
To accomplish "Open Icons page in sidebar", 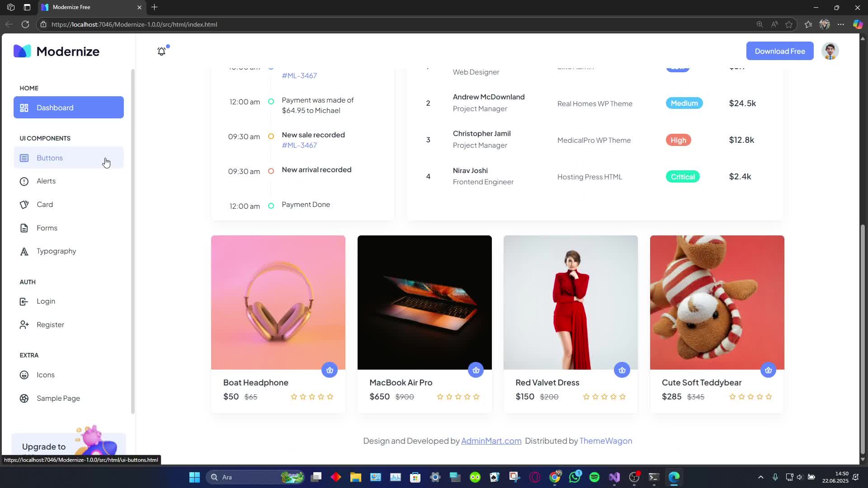I will coord(69,375).
